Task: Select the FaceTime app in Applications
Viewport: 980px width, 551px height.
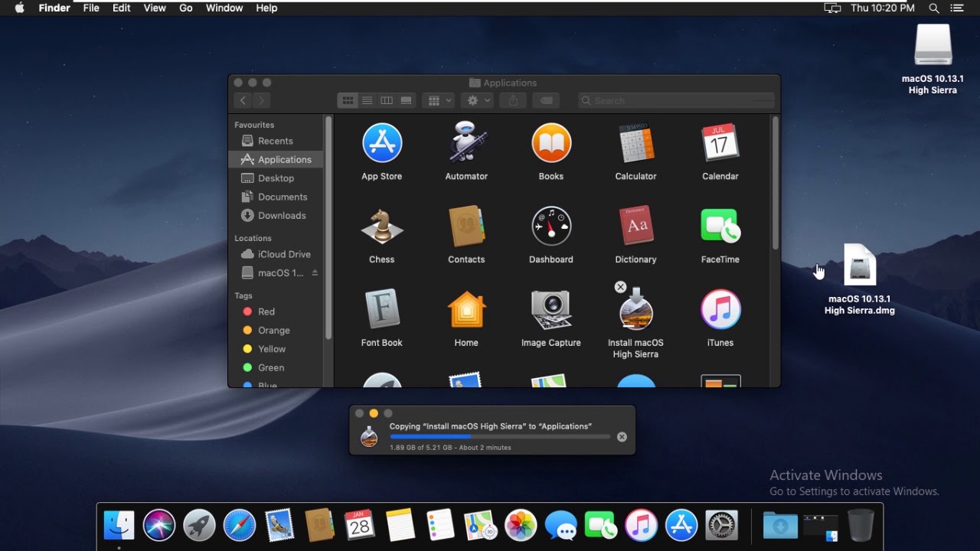Action: 720,227
